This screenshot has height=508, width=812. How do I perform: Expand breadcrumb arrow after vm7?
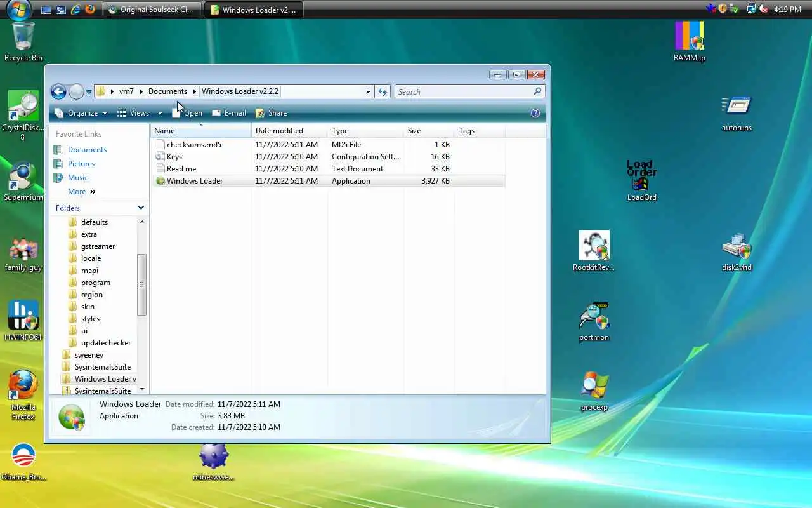141,91
